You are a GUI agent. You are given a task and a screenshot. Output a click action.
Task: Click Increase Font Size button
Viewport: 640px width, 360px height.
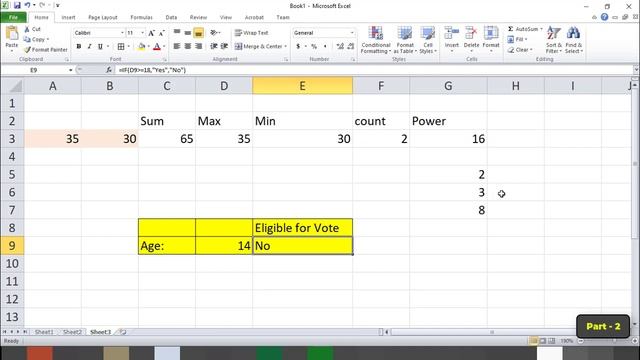(151, 33)
